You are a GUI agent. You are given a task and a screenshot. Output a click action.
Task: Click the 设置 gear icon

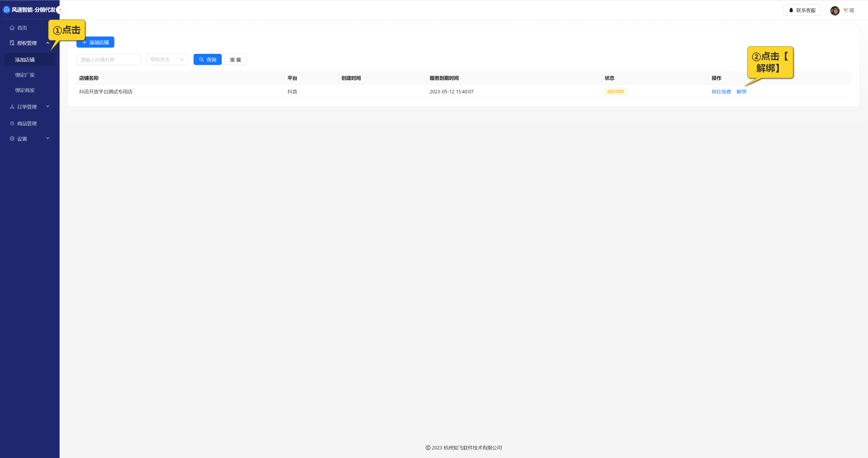click(12, 138)
